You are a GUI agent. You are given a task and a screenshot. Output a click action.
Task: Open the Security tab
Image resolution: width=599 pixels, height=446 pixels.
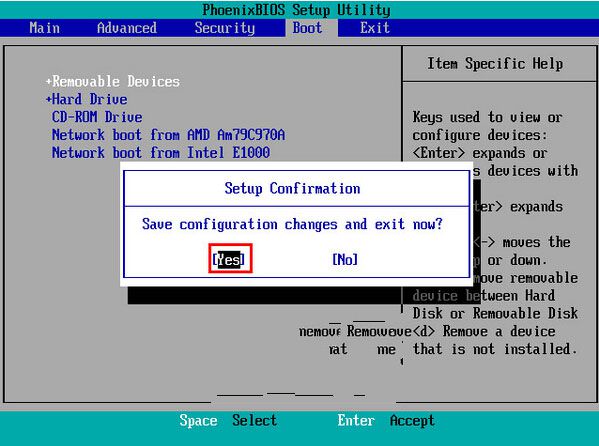point(225,28)
